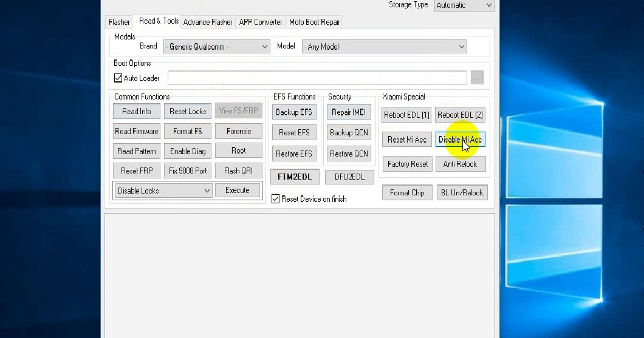Viewport: 644px width, 338px height.
Task: Click the Disable Mi Acc button
Action: pos(461,140)
